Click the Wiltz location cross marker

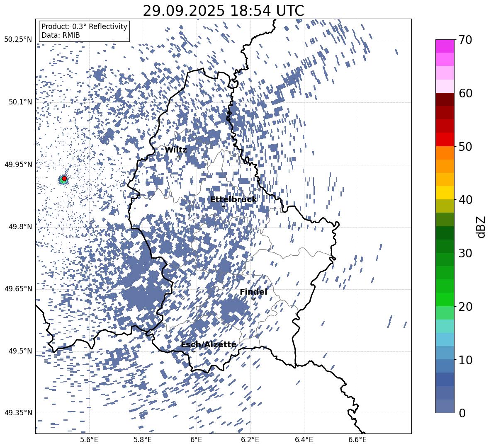click(x=178, y=157)
